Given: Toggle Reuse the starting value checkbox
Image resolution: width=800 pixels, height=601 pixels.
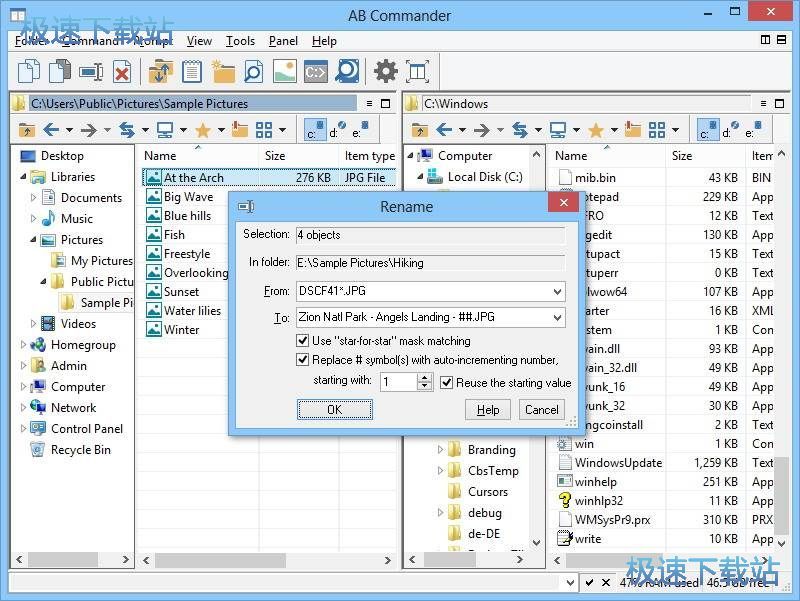Looking at the screenshot, I should (x=447, y=382).
